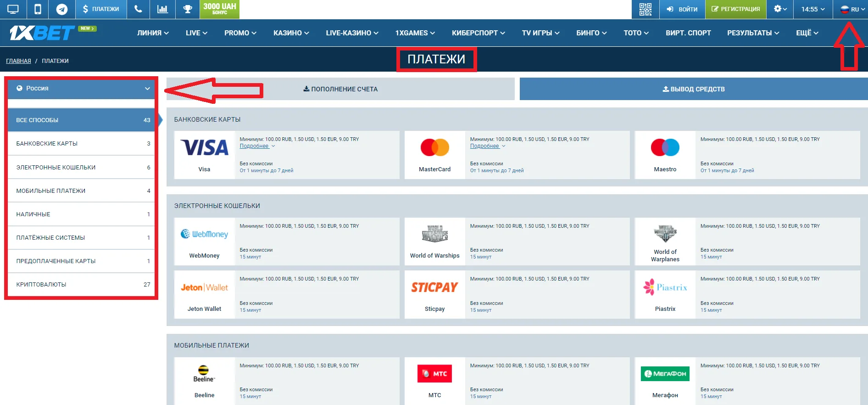The width and height of the screenshot is (868, 405).
Task: Select the Мегафон mobile payment logo
Action: (665, 374)
